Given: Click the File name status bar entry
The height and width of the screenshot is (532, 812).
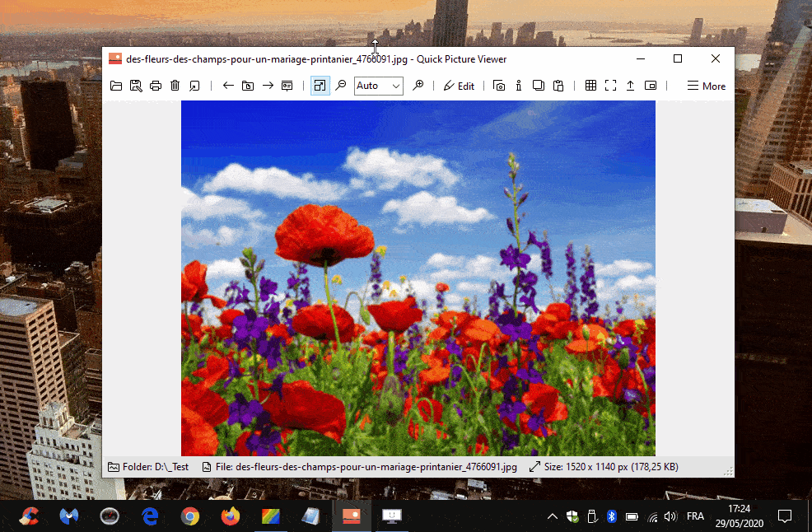Looking at the screenshot, I should click(x=359, y=467).
